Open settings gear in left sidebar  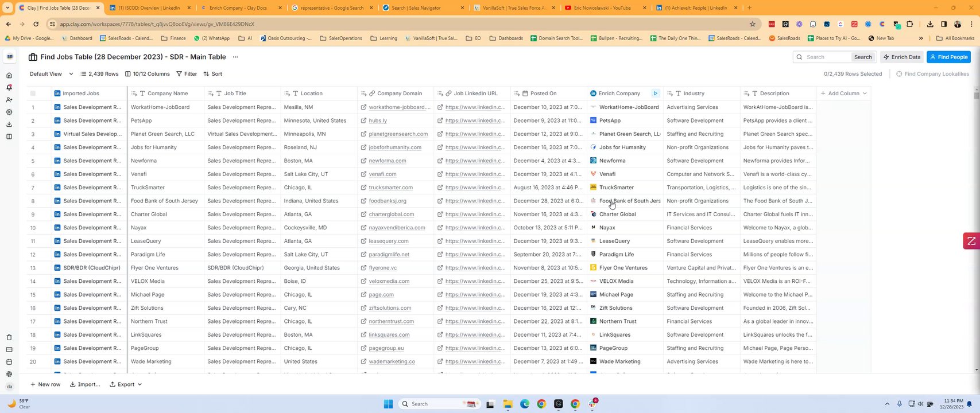[9, 112]
